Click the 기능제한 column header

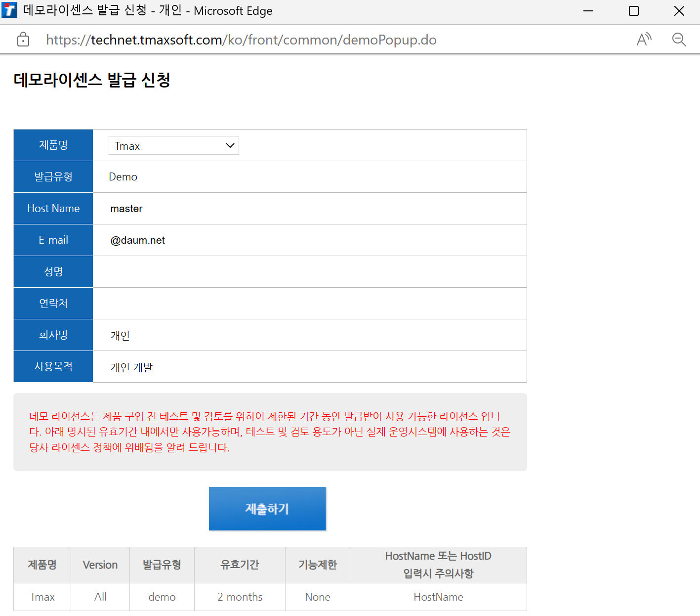(318, 565)
